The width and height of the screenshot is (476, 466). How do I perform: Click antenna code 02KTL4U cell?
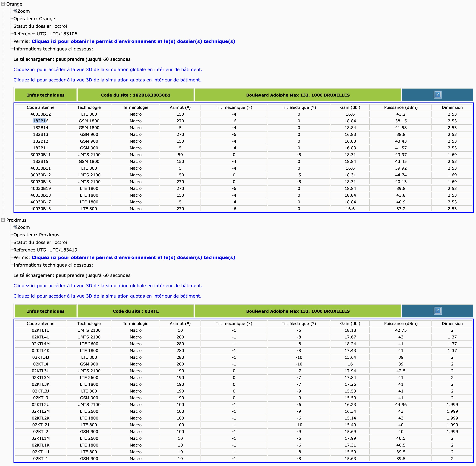(x=41, y=337)
